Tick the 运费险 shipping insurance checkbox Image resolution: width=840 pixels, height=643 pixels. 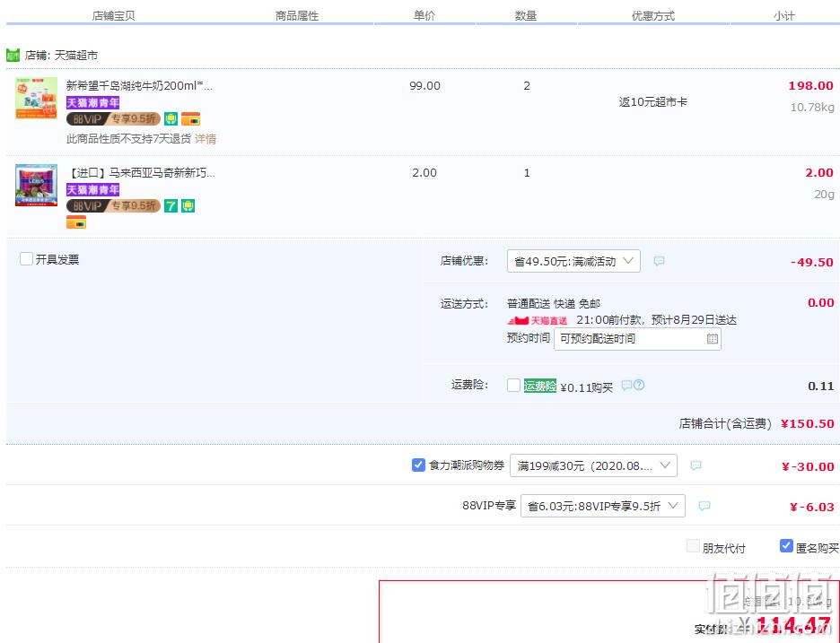coord(513,386)
